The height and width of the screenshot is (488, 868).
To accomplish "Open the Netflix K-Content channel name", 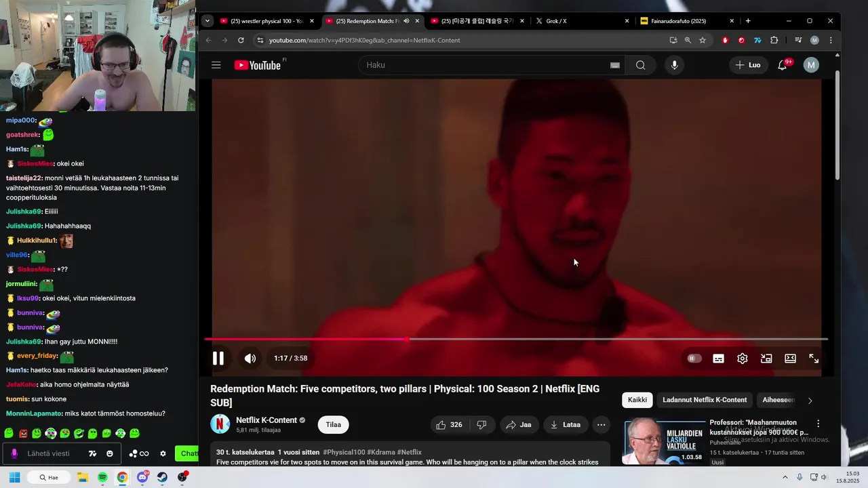I will 267,420.
